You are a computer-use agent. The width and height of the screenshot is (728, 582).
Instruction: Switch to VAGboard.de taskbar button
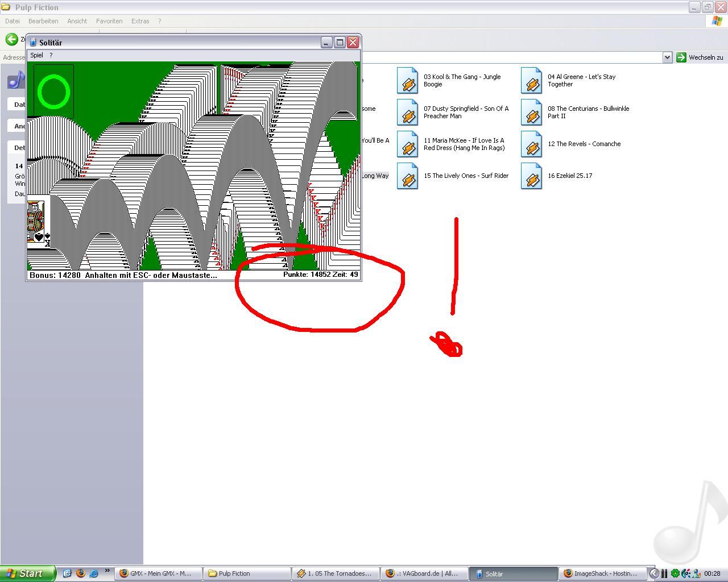click(424, 573)
